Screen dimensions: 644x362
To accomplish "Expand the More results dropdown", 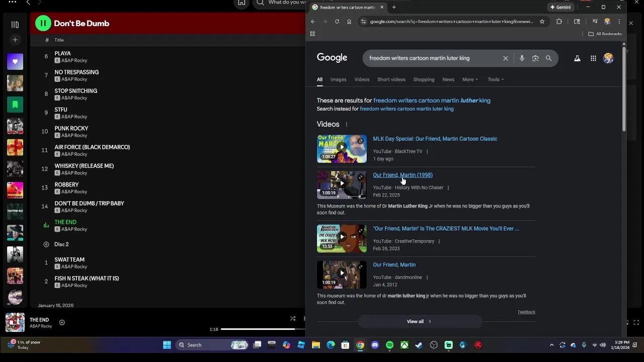I will [470, 79].
